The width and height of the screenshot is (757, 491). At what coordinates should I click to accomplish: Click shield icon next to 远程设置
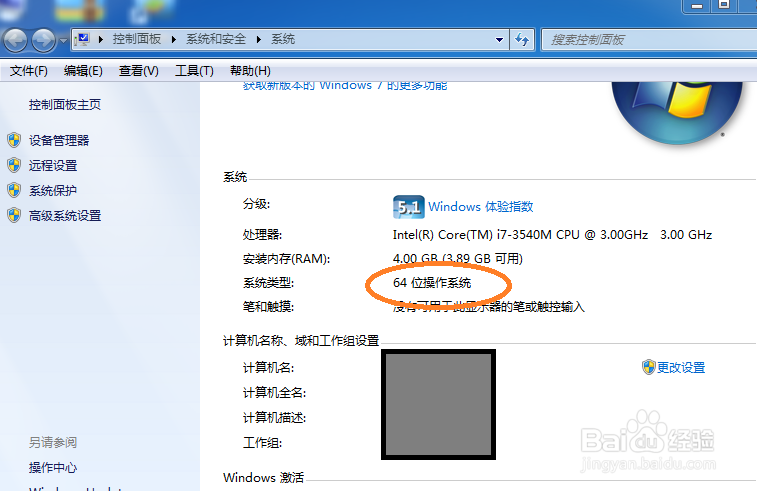pos(14,166)
